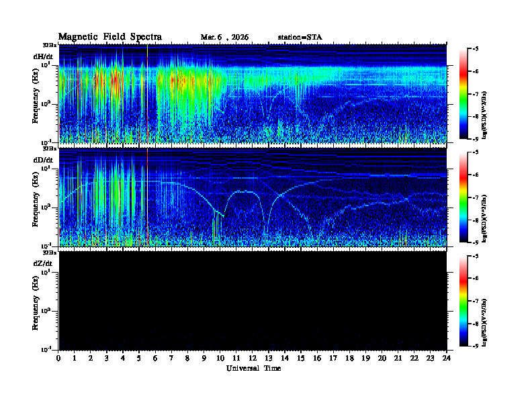Viewport: 532px width, 411px height.
Task: Click hour tick label 20 on time axis
Action: point(382,359)
